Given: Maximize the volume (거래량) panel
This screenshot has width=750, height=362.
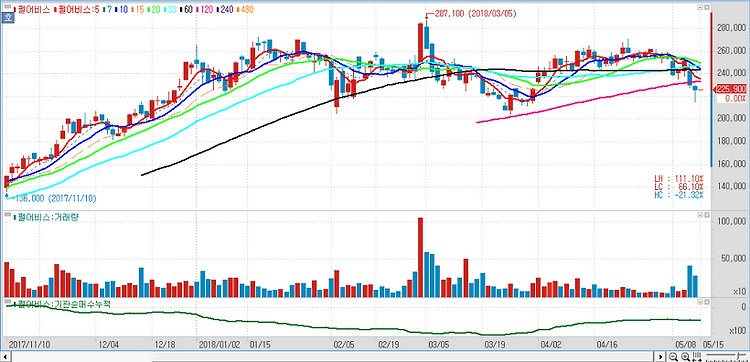Looking at the screenshot, I should point(706,216).
